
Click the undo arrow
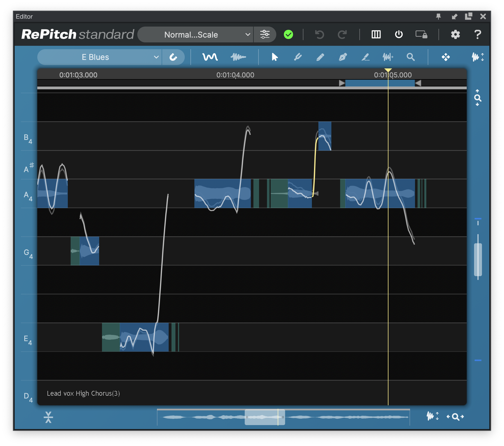click(x=319, y=34)
